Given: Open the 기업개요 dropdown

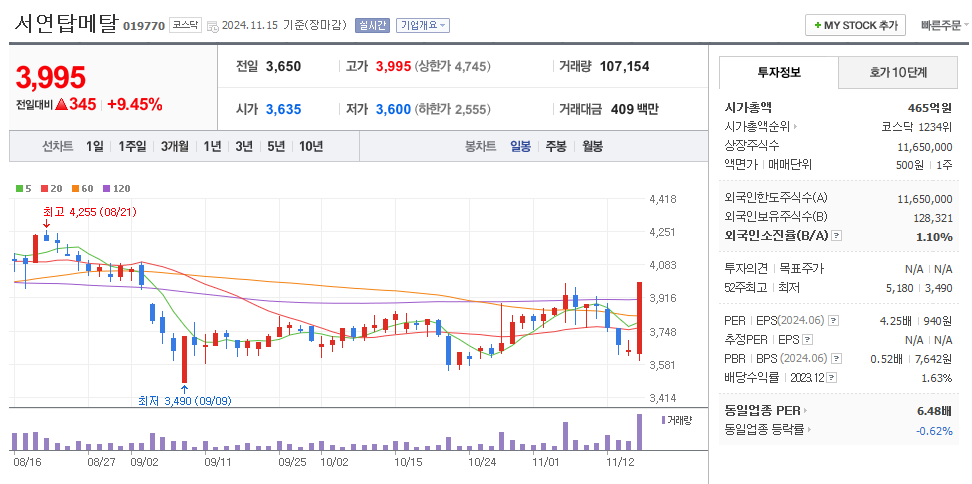Looking at the screenshot, I should [423, 25].
